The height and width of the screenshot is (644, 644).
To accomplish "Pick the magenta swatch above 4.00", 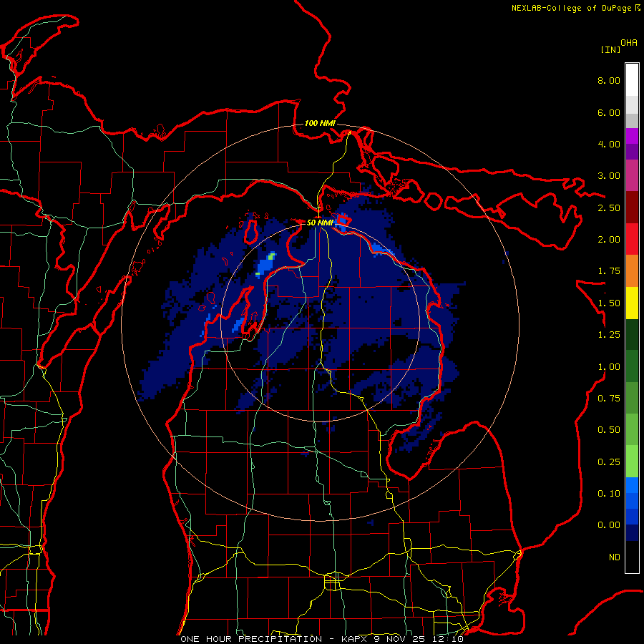I will (632, 136).
